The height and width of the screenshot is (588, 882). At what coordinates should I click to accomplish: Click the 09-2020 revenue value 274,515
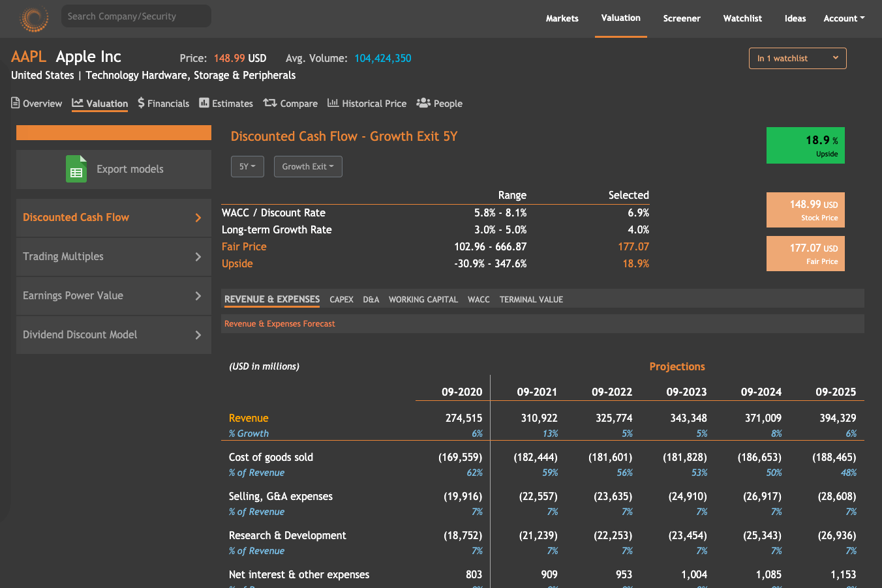coord(464,418)
